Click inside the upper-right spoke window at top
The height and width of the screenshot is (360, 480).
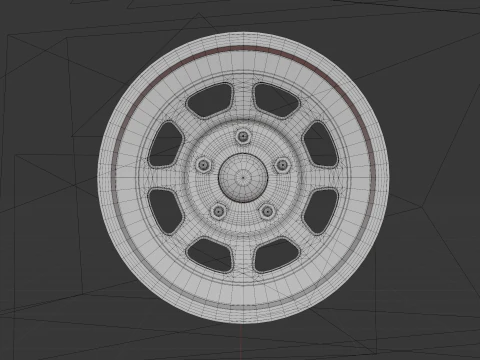(x=276, y=100)
